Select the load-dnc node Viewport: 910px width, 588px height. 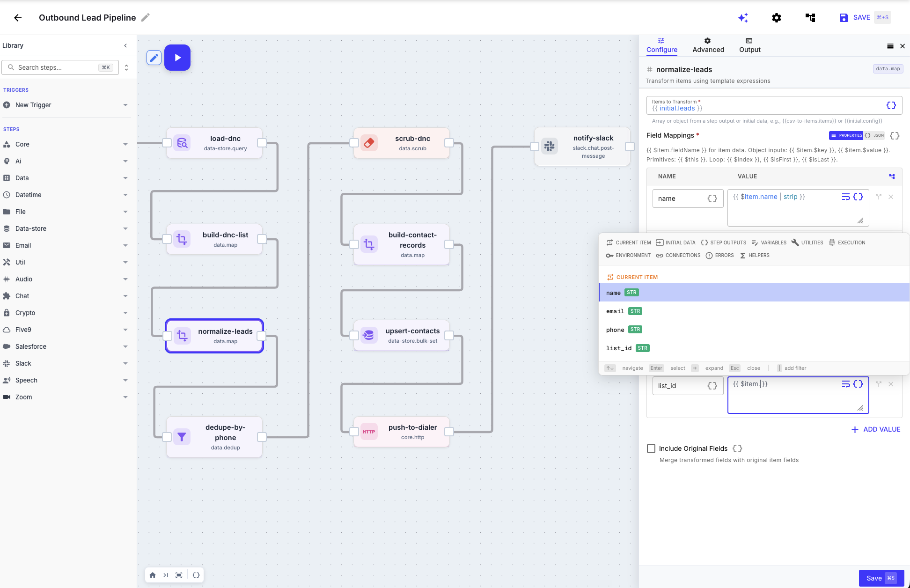[214, 143]
